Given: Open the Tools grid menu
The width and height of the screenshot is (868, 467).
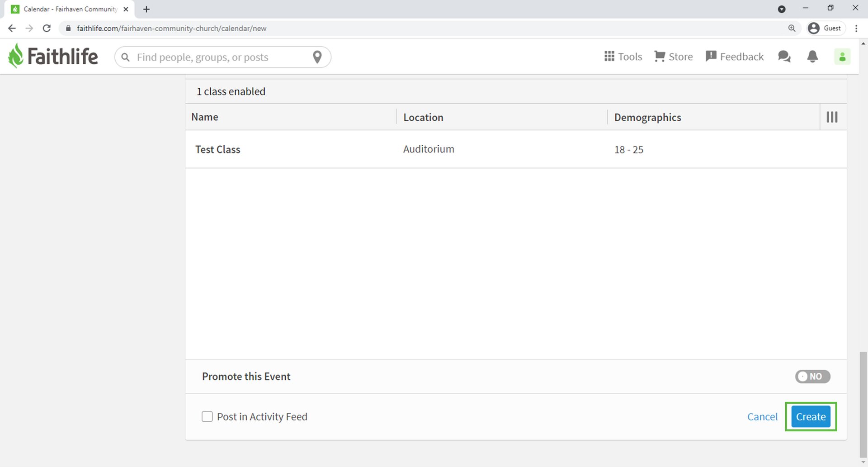Looking at the screenshot, I should [623, 57].
